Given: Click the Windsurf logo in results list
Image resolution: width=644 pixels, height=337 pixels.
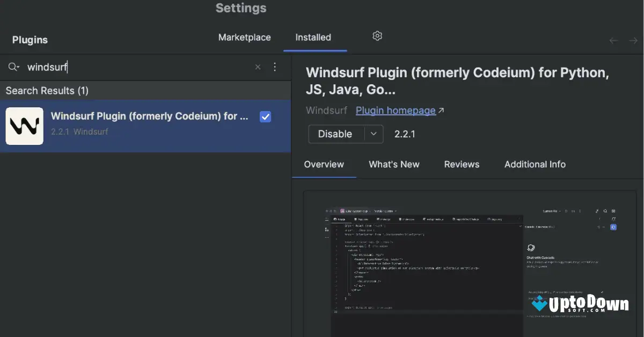Looking at the screenshot, I should pyautogui.click(x=25, y=126).
